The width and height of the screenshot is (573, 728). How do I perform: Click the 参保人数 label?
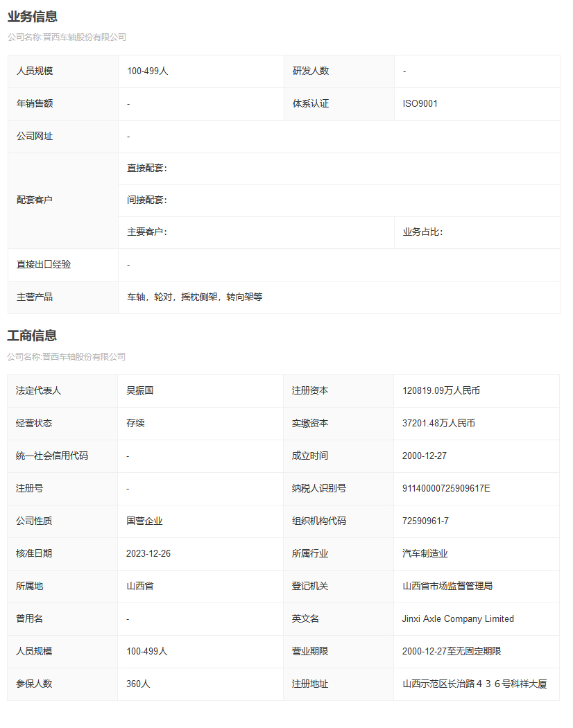click(x=34, y=684)
